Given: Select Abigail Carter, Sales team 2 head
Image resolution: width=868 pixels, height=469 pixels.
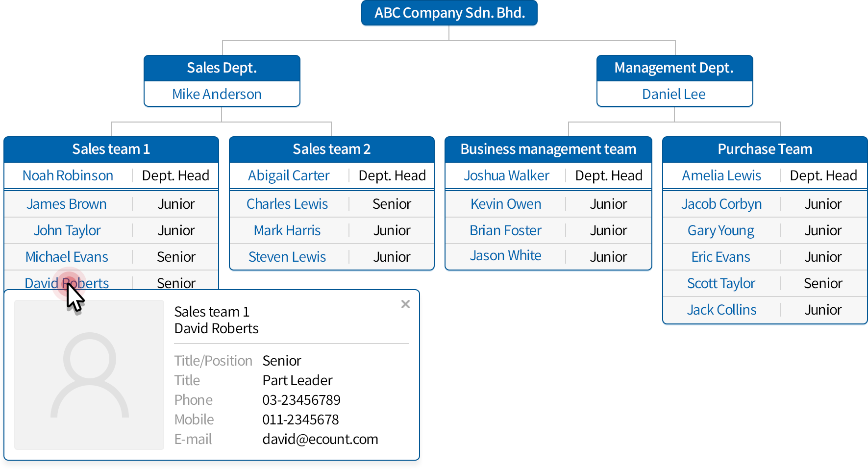Looking at the screenshot, I should pyautogui.click(x=288, y=175).
